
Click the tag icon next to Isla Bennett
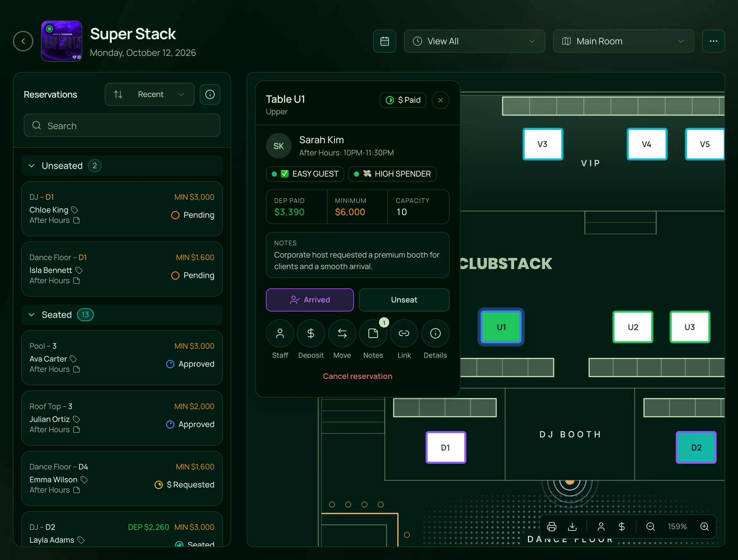[x=79, y=270]
